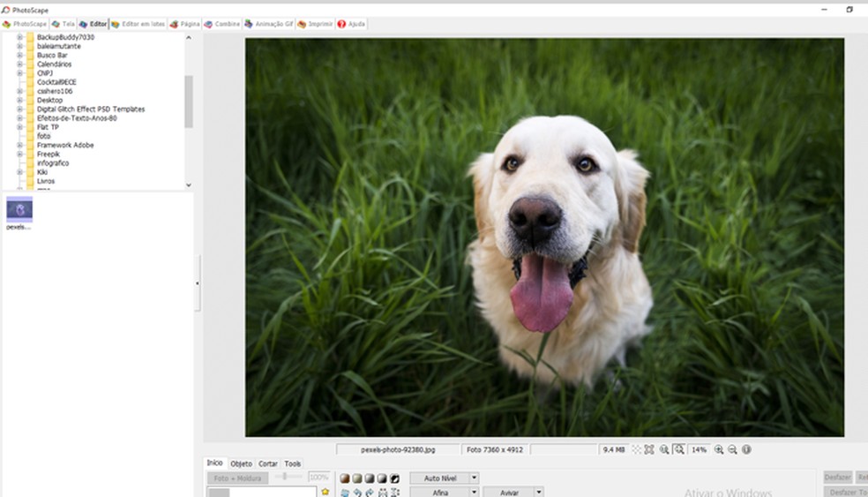
Task: Click the zoom in magnifier icon
Action: pyautogui.click(x=719, y=449)
